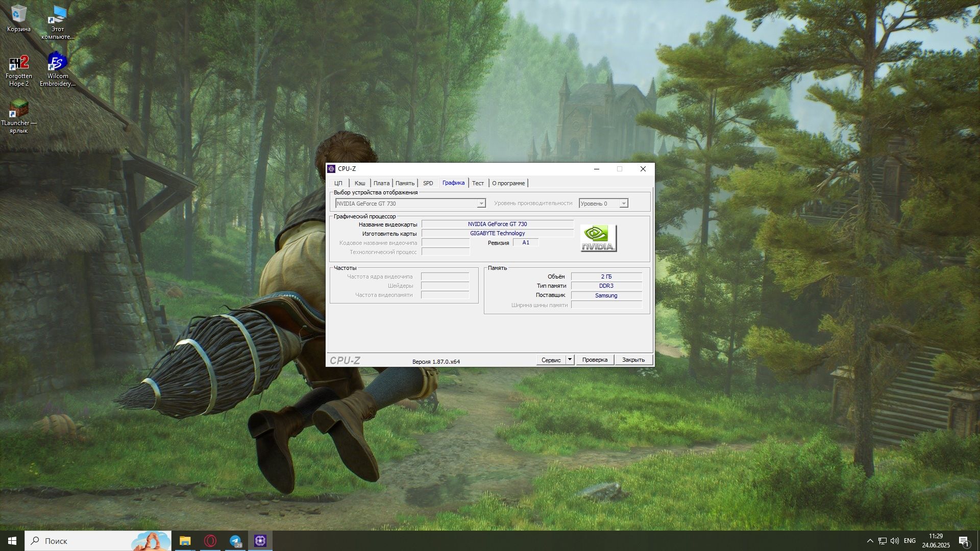Click the NVIDIA logo in CPU-Z
The height and width of the screenshot is (551, 980).
click(x=598, y=238)
